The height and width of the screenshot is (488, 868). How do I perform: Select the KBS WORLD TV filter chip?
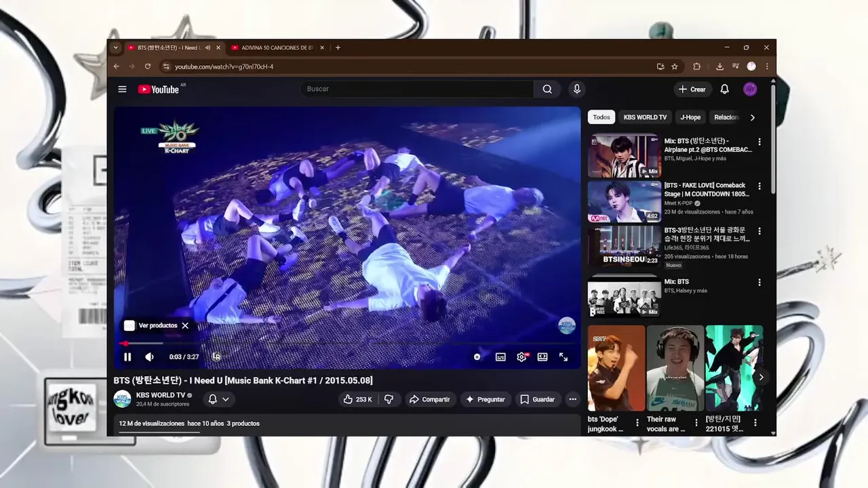point(645,117)
